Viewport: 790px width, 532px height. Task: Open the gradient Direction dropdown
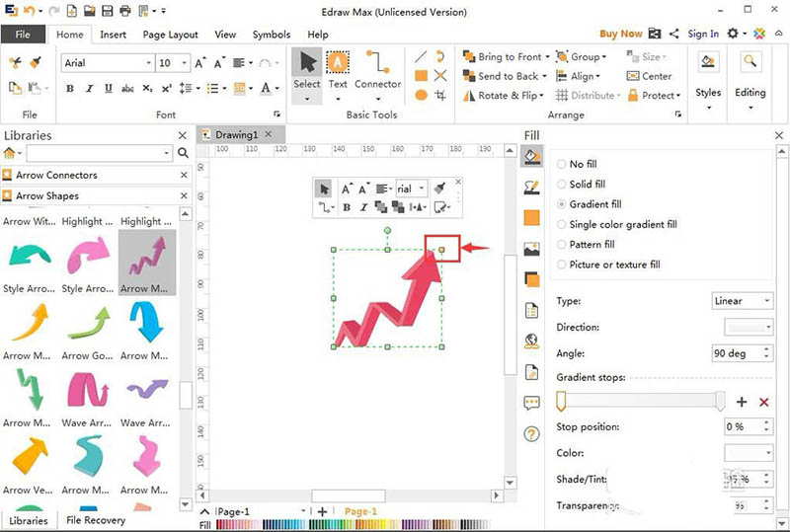click(x=749, y=327)
